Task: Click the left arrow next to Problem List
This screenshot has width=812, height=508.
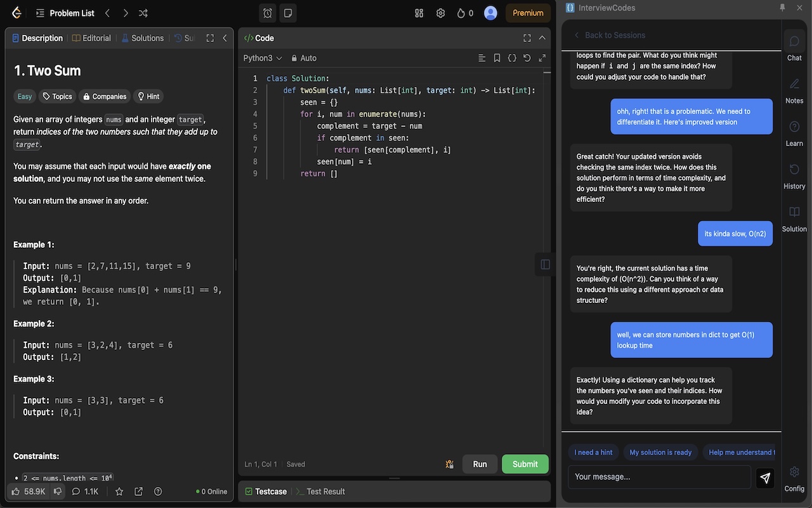Action: (107, 13)
